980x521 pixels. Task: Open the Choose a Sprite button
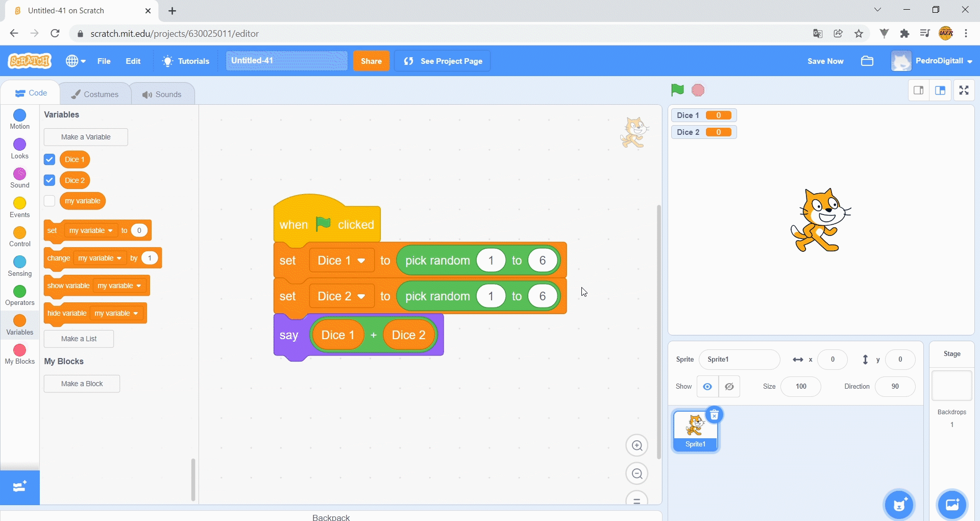click(899, 505)
